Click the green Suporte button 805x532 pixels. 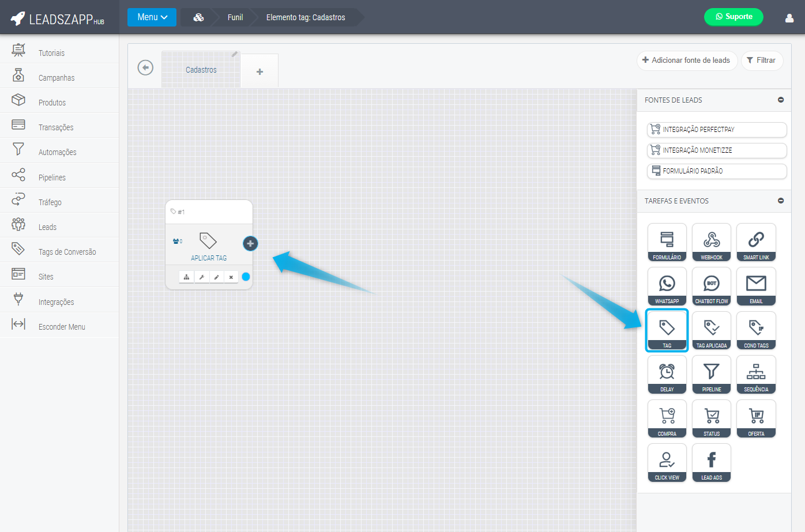coord(733,17)
